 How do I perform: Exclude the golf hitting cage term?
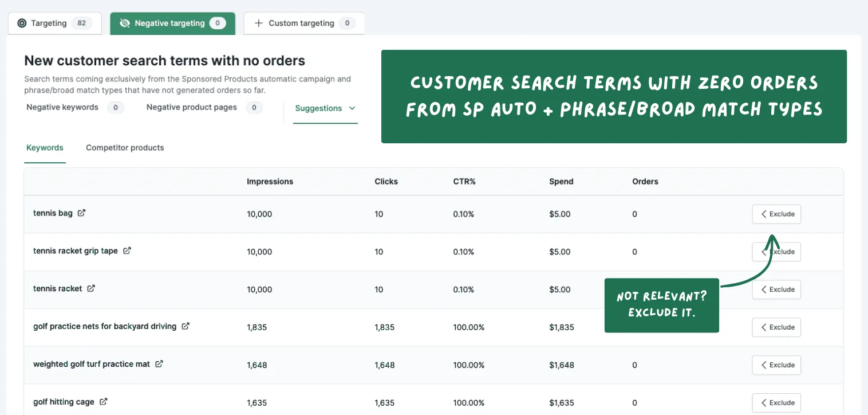776,403
